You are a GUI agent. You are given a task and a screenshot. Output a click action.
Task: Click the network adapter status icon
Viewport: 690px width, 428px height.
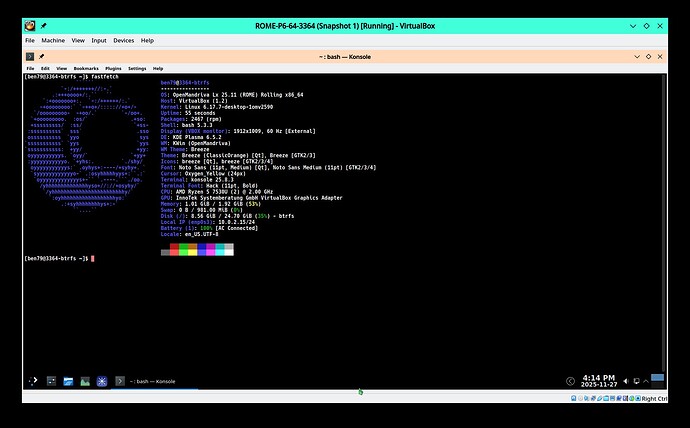pos(593,398)
